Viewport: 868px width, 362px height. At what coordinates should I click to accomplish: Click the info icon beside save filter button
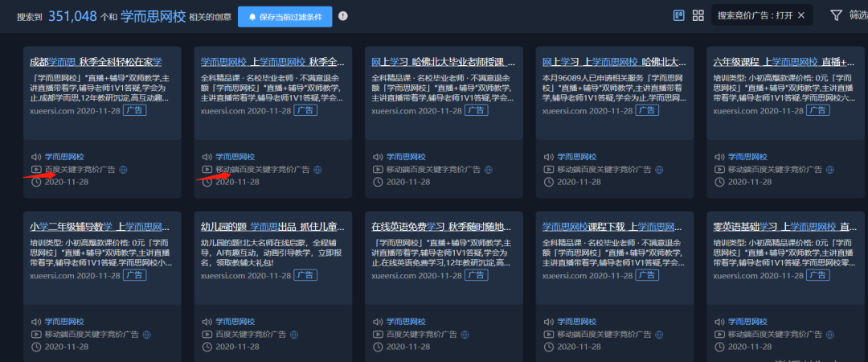pyautogui.click(x=343, y=16)
